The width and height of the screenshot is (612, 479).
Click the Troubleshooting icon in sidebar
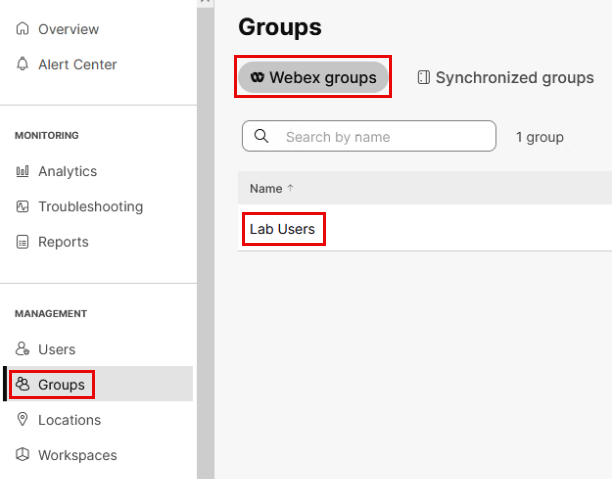point(23,207)
